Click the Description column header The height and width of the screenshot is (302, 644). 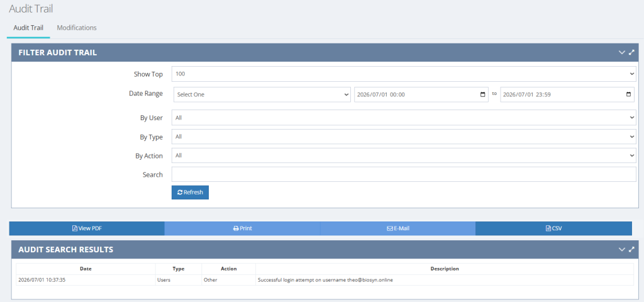tap(445, 269)
